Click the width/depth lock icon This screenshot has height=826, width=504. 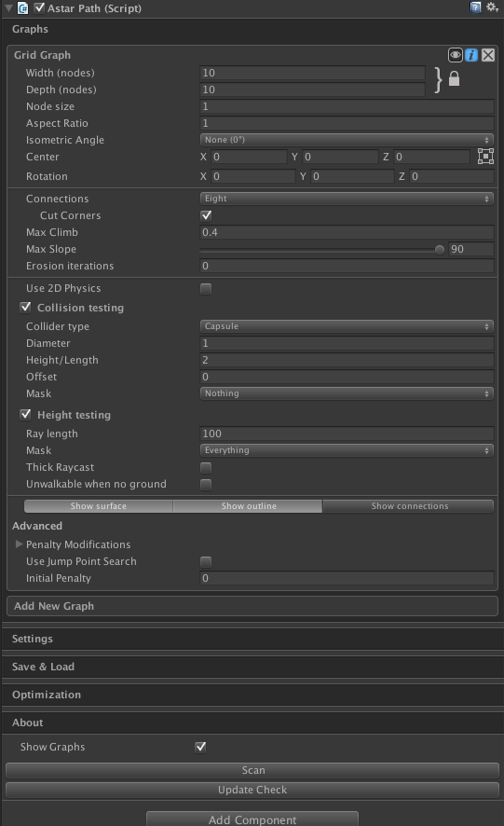point(454,79)
